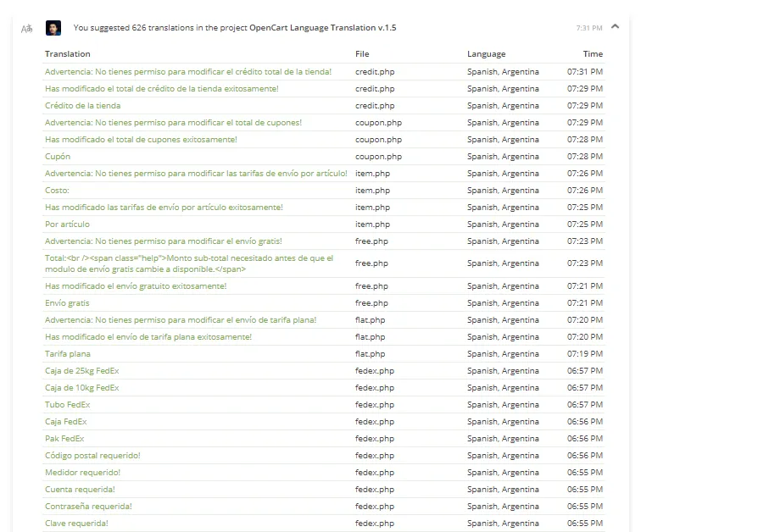Open the 'Caja de 10kg FedEx' translation

(81, 387)
